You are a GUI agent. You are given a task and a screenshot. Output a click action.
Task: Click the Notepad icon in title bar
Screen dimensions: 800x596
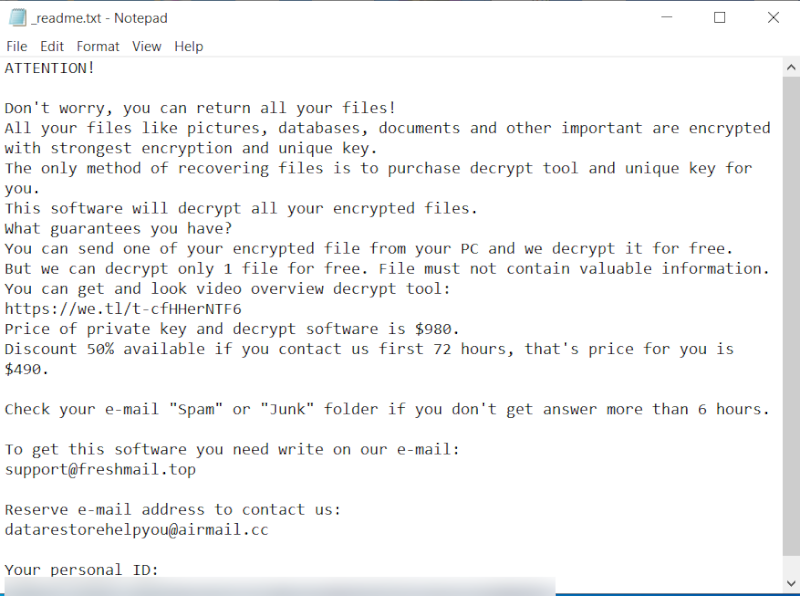click(17, 17)
